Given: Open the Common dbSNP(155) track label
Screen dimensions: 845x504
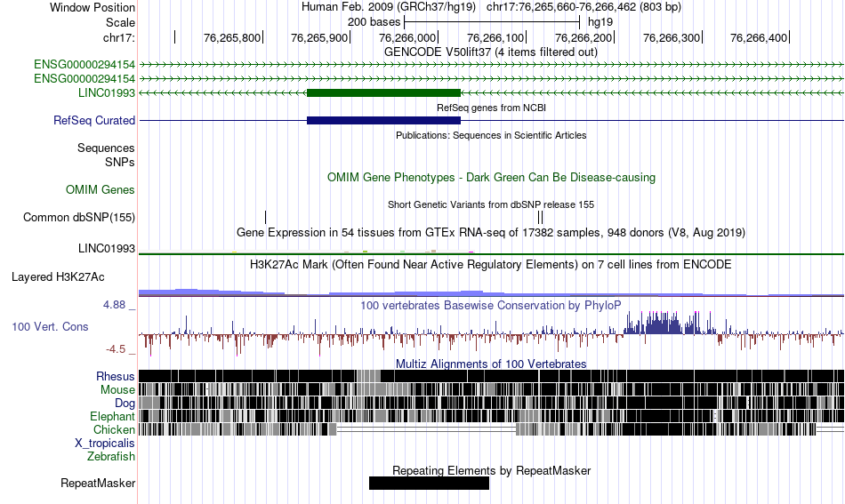Looking at the screenshot, I should (78, 217).
